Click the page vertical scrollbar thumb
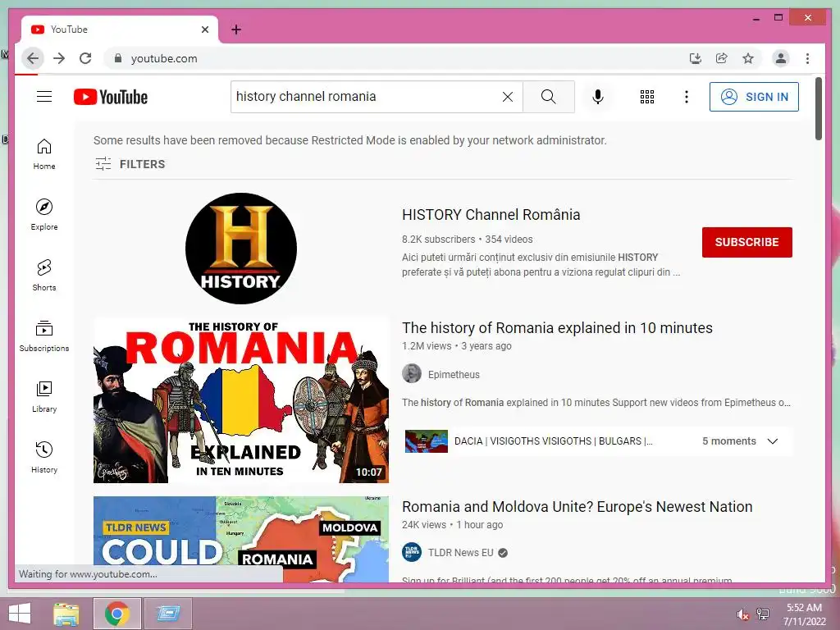This screenshot has width=840, height=630. pyautogui.click(x=818, y=109)
